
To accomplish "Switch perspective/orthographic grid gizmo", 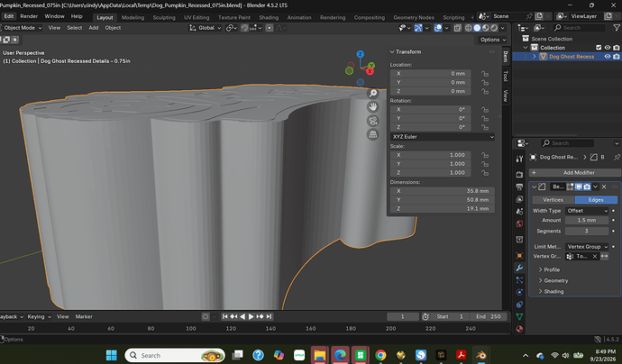I will (373, 135).
